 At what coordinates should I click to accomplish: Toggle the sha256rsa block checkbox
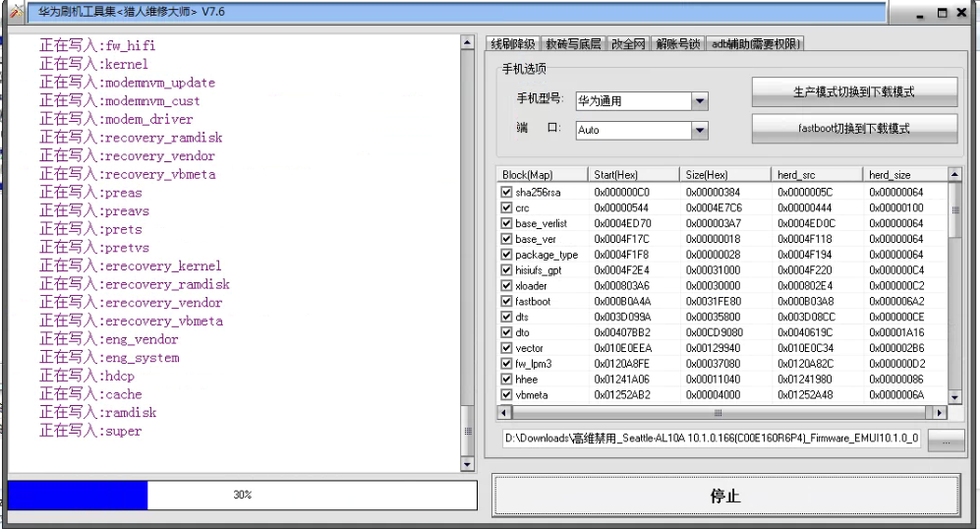tap(506, 192)
